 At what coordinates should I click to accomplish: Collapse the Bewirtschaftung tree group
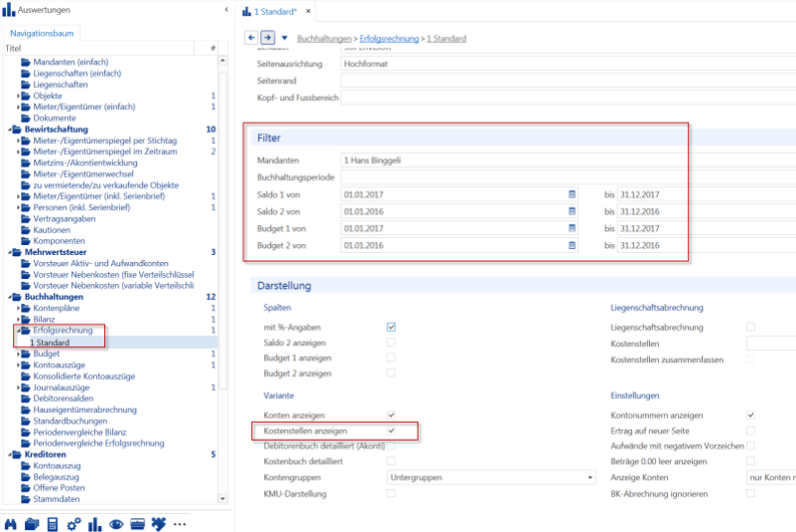click(x=10, y=129)
